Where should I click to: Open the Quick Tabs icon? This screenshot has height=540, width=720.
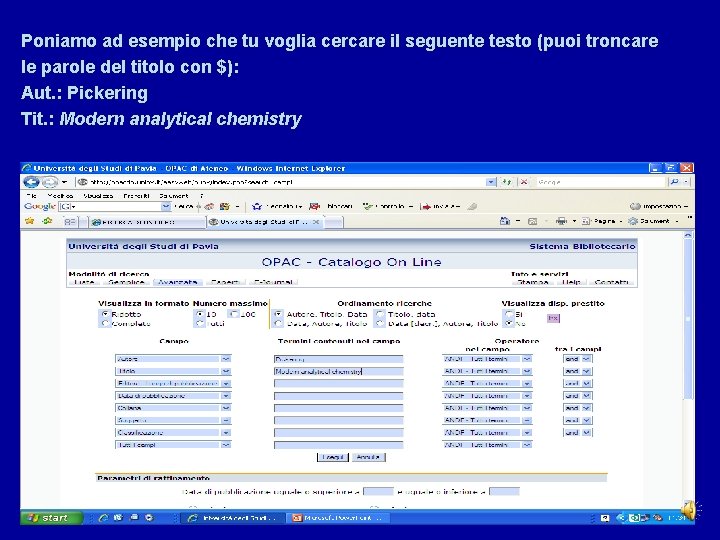[69, 222]
